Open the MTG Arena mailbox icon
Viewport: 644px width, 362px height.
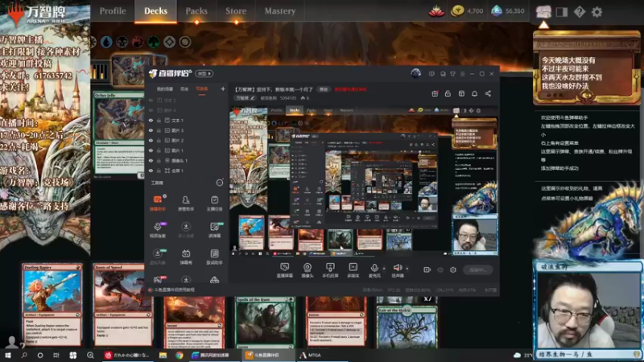click(543, 11)
